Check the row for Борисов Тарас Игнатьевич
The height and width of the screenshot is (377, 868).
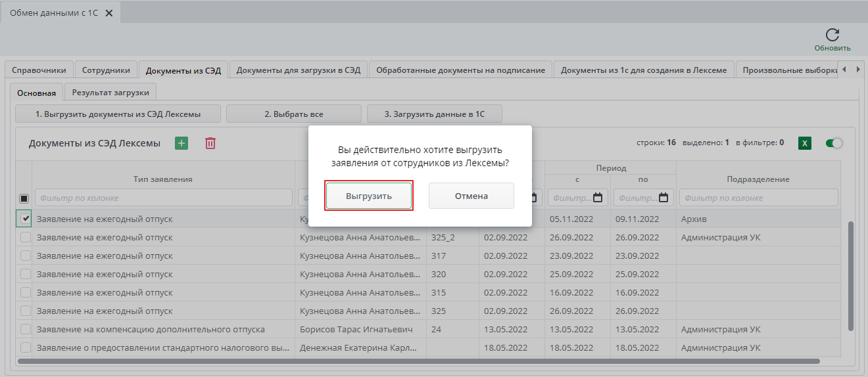[25, 329]
